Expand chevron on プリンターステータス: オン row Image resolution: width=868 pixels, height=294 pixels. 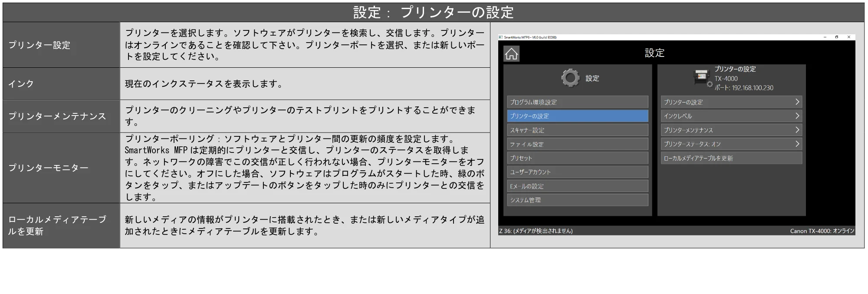[x=797, y=144]
